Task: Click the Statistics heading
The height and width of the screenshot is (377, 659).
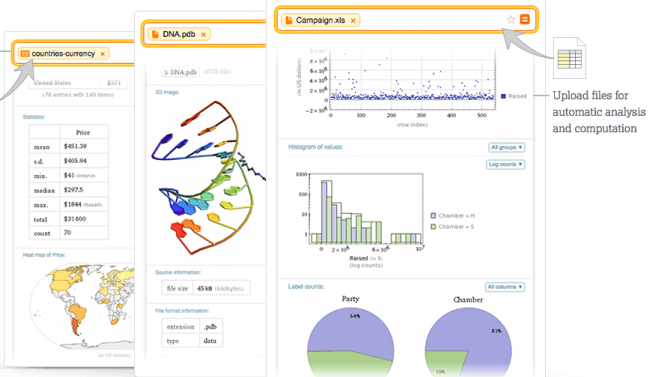Action: click(x=34, y=117)
